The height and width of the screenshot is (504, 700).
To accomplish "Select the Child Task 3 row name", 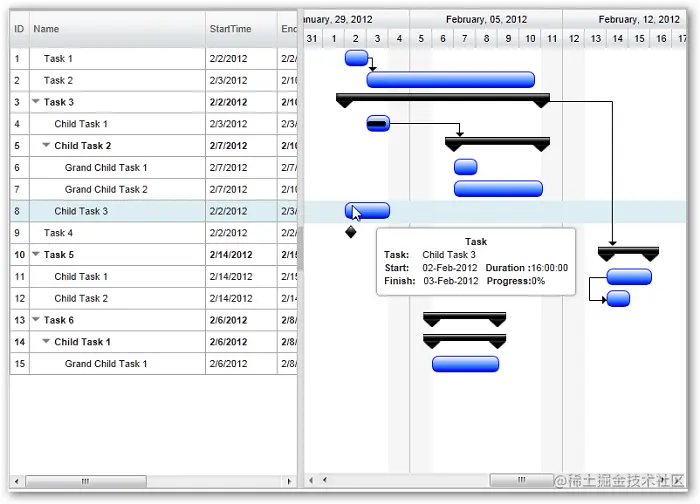I will [81, 211].
